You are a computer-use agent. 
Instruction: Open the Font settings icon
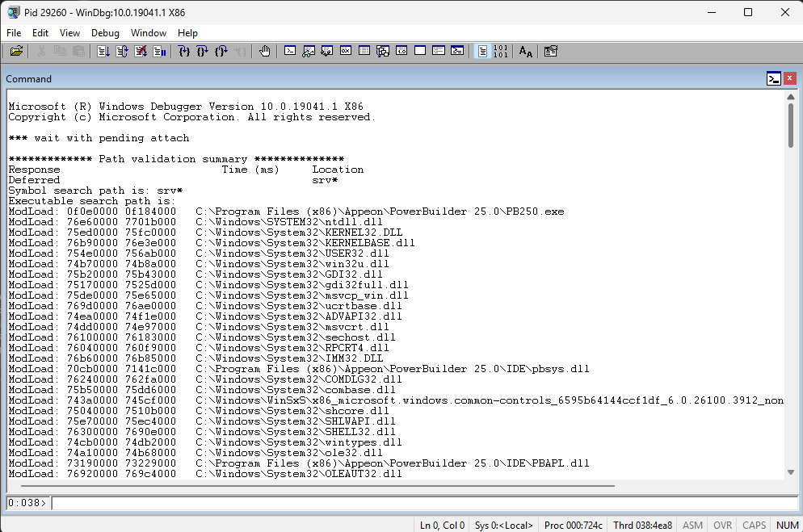tap(526, 51)
